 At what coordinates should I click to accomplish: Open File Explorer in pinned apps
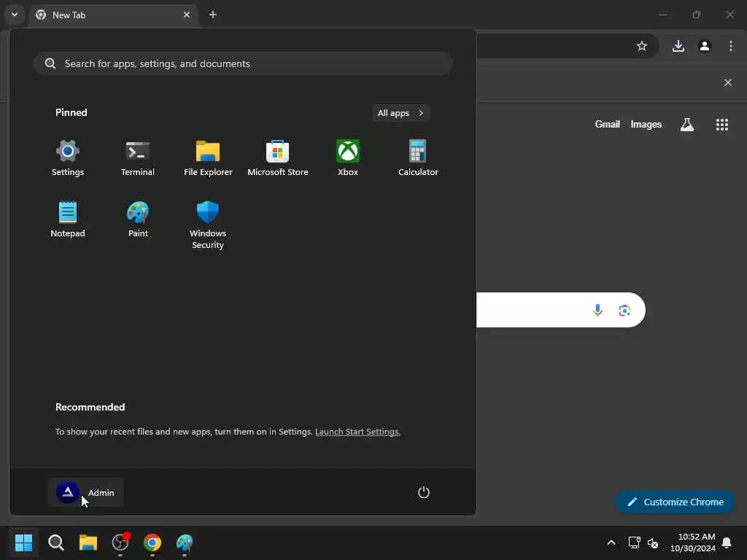pyautogui.click(x=208, y=158)
